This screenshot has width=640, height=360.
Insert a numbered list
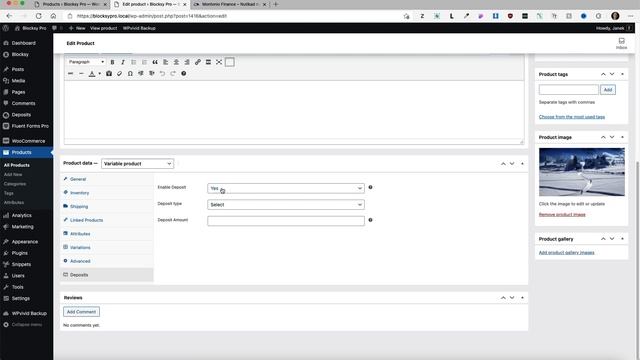(x=144, y=62)
